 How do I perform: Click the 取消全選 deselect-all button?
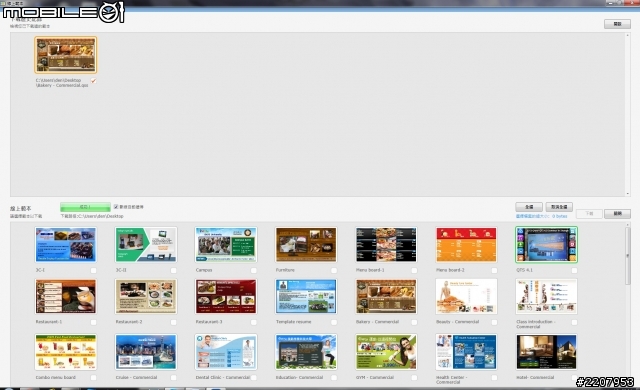click(x=559, y=207)
